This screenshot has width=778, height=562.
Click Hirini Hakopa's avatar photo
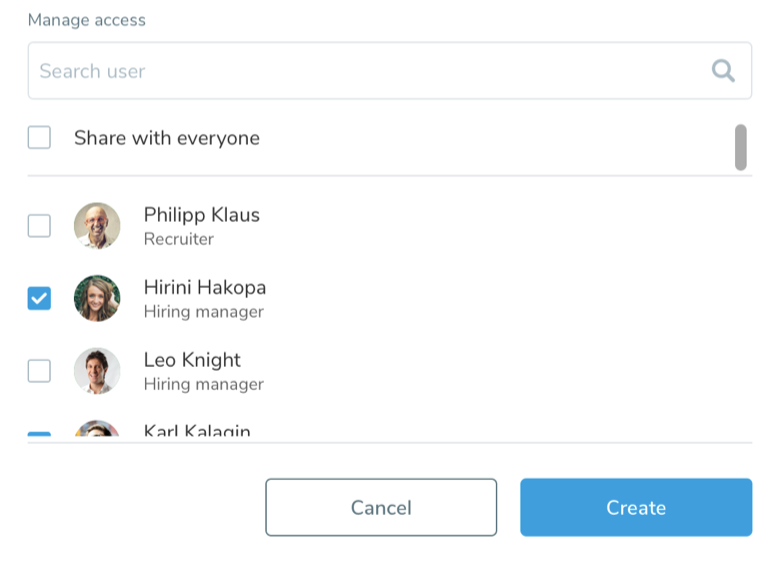pyautogui.click(x=97, y=298)
